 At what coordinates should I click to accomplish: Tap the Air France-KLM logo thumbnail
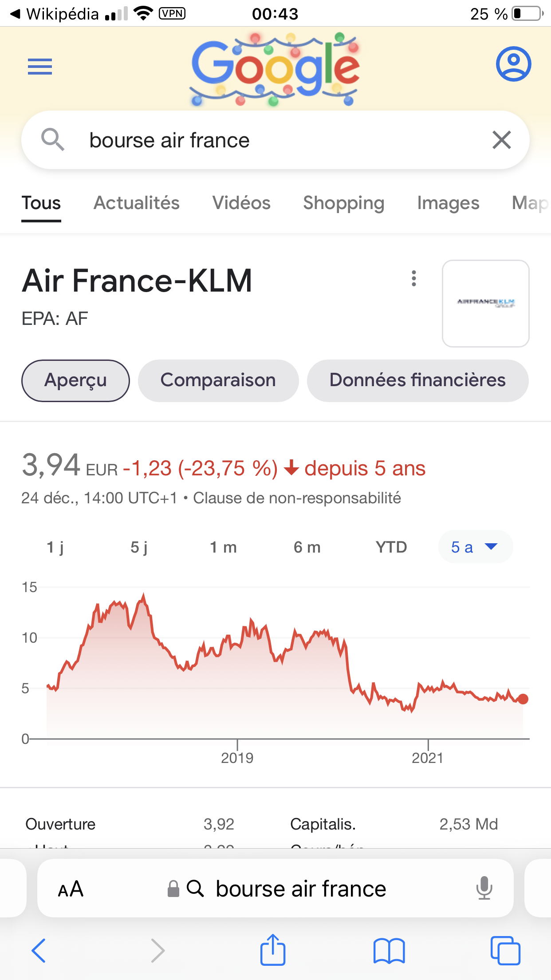485,303
